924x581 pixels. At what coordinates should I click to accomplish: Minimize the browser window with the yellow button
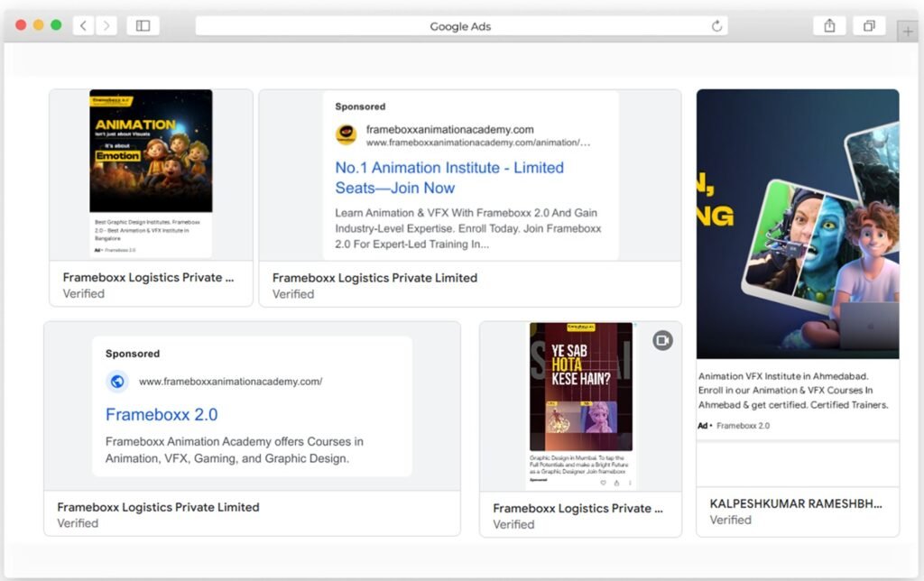click(x=38, y=24)
